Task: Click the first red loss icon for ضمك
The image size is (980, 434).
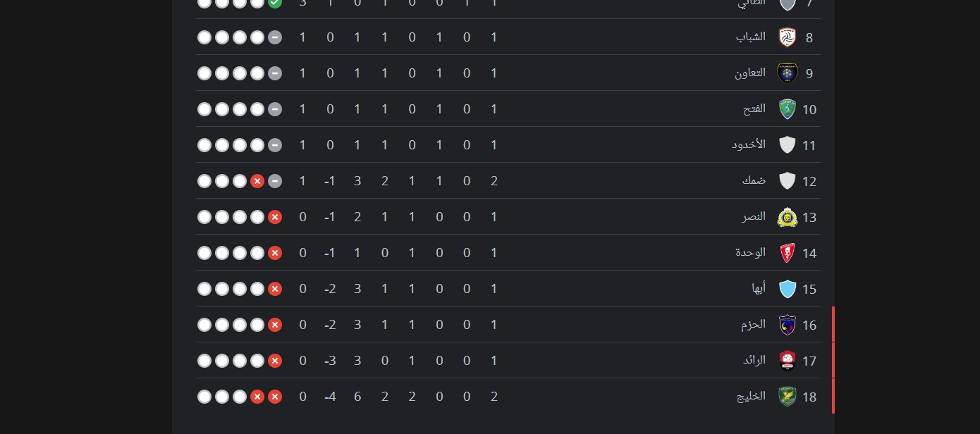Action: [x=257, y=181]
